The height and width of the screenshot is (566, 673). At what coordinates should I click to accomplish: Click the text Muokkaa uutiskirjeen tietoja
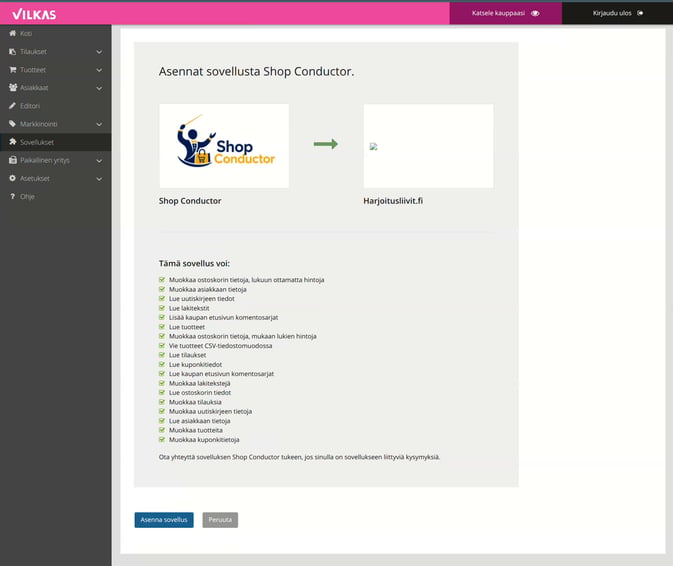pyautogui.click(x=210, y=412)
